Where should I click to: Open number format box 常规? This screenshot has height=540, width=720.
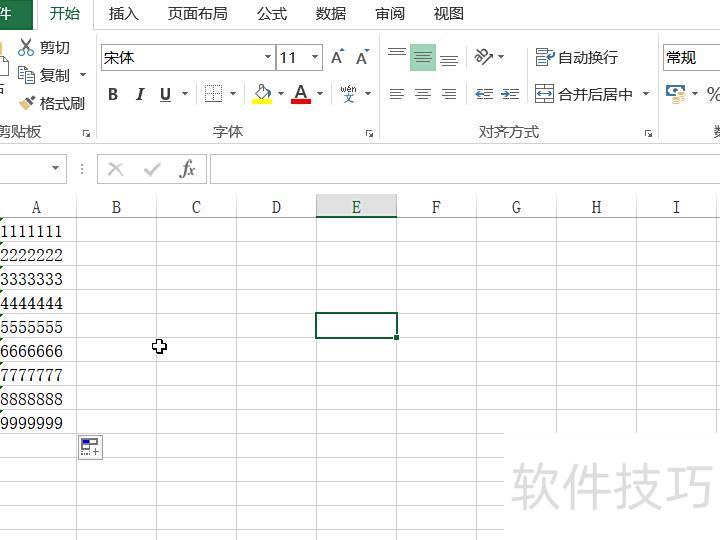(x=692, y=58)
